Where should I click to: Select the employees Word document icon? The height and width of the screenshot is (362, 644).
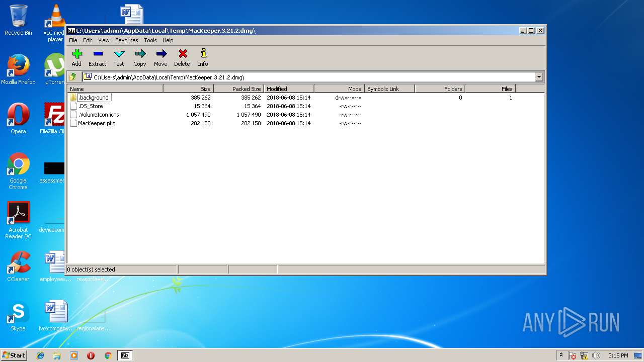[x=55, y=266]
